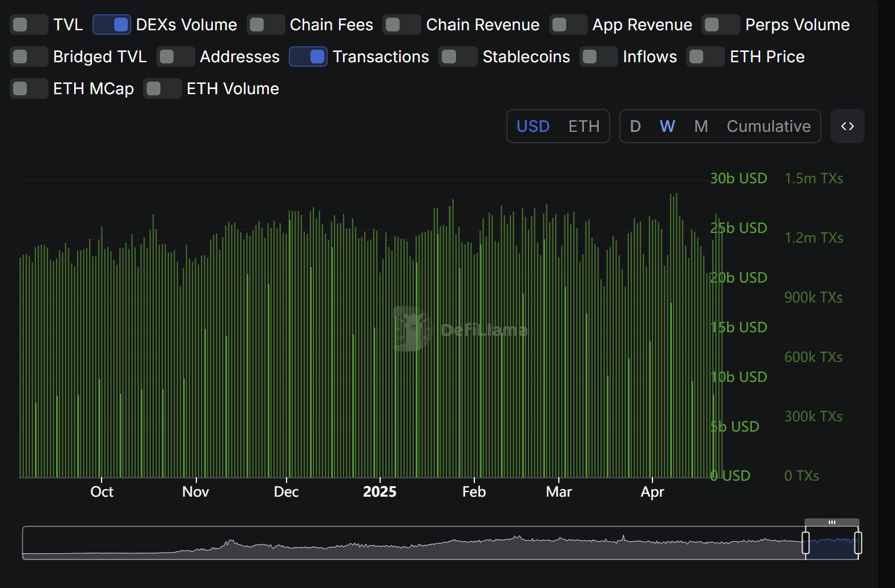Screen dimensions: 895x588
Task: Turn off the DEXs Volume toggle
Action: coord(112,25)
